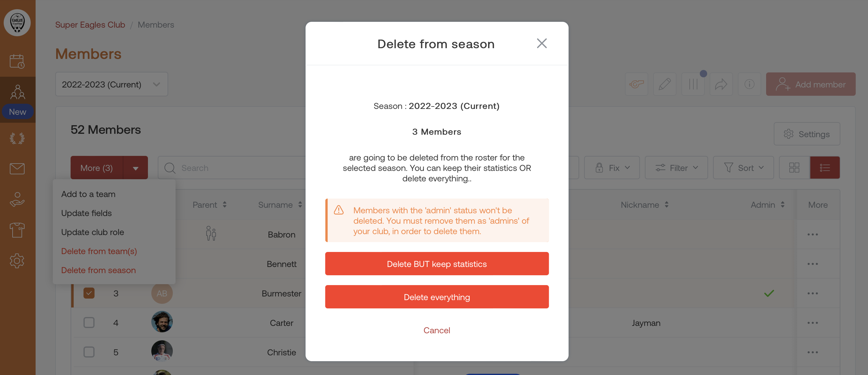Expand the Sort dropdown
The width and height of the screenshot is (868, 375).
(743, 168)
